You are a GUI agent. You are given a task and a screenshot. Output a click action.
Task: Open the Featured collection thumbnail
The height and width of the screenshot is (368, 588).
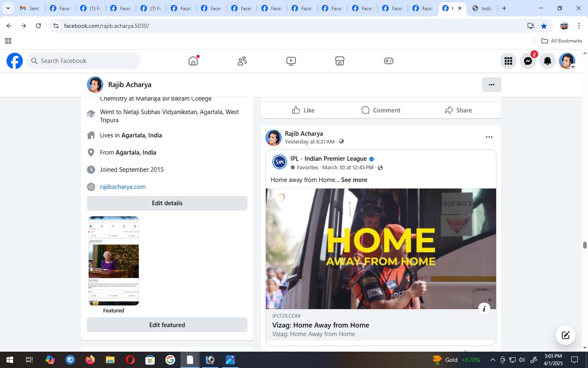[114, 261]
